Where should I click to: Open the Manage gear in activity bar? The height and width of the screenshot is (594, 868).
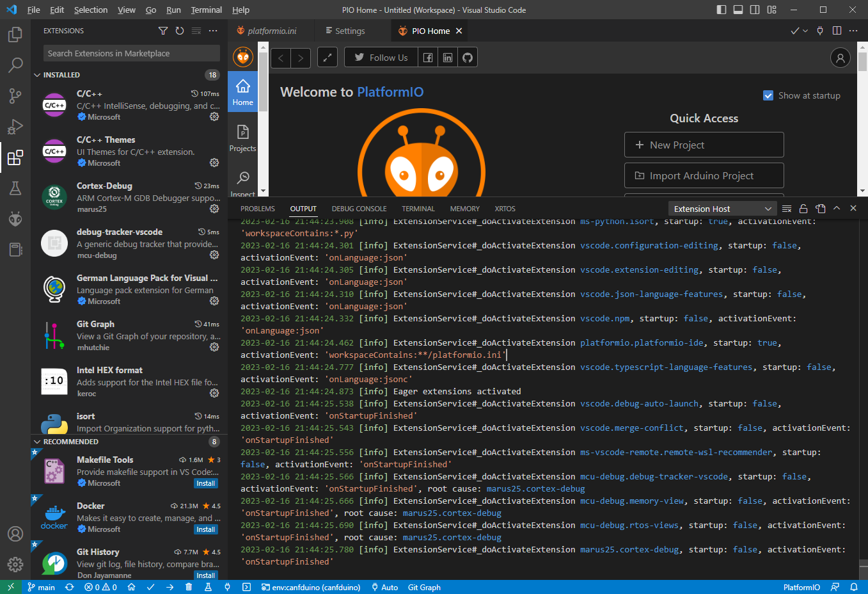[15, 565]
